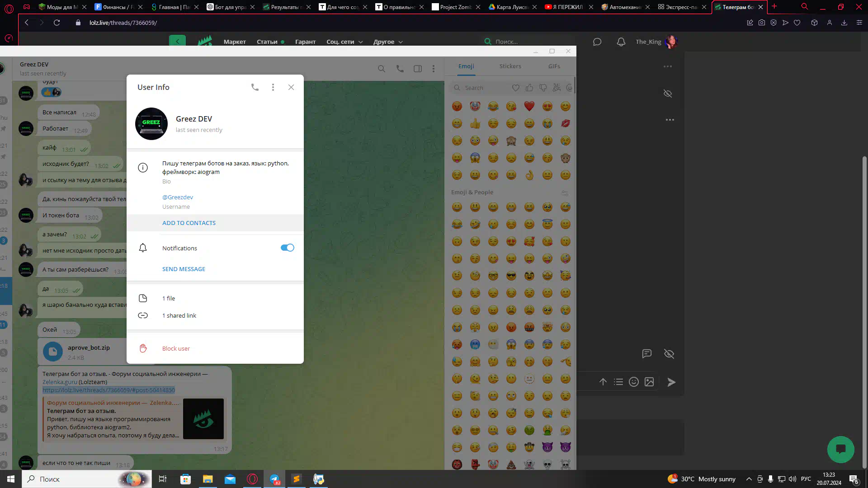Open forum notifications bell
Screen dimensions: 868x488
[x=621, y=42]
